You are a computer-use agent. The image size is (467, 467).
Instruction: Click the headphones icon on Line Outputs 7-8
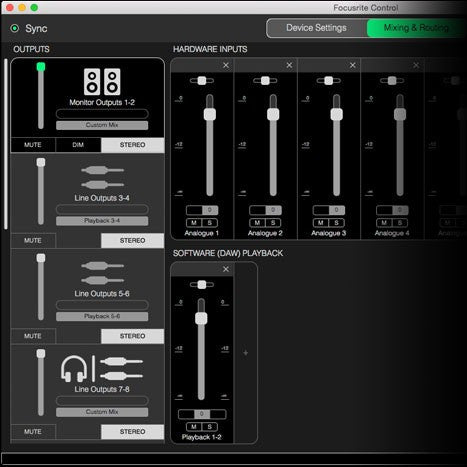tap(74, 368)
